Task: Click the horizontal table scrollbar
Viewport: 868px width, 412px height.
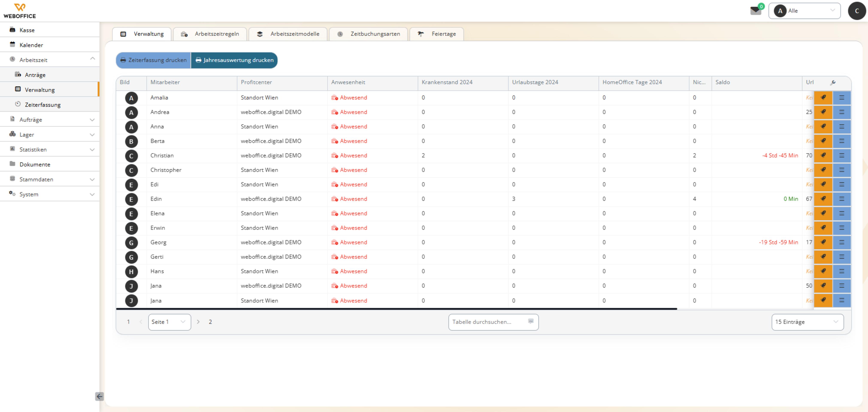Action: tap(397, 309)
